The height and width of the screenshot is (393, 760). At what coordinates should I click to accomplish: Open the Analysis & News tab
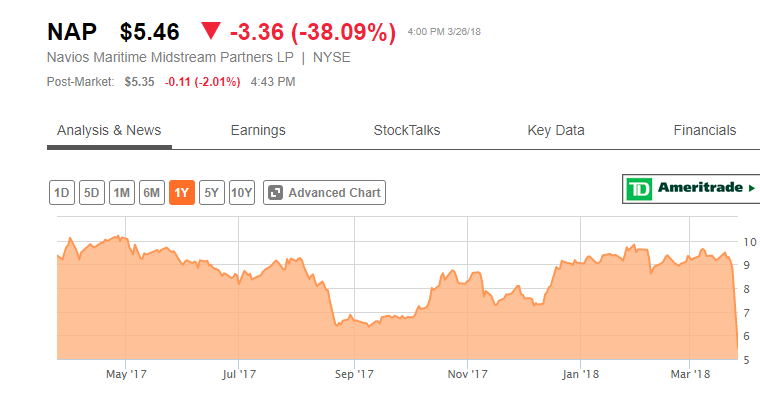pyautogui.click(x=109, y=130)
